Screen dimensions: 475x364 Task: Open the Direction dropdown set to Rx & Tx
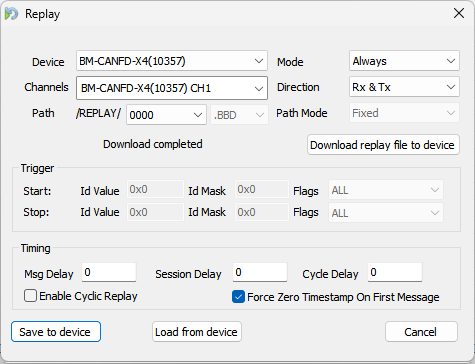(x=404, y=87)
